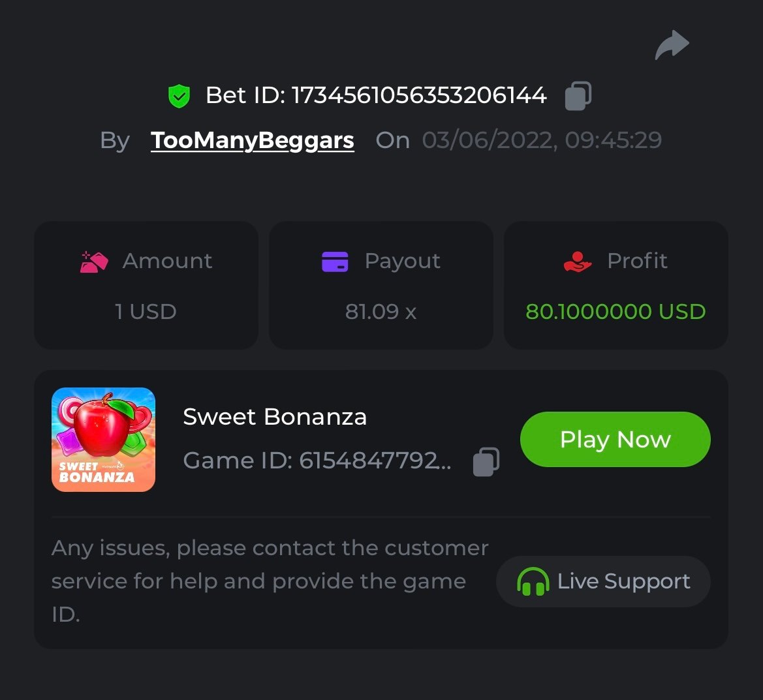This screenshot has height=700, width=763.
Task: Click the pink Amount icon
Action: [x=94, y=262]
